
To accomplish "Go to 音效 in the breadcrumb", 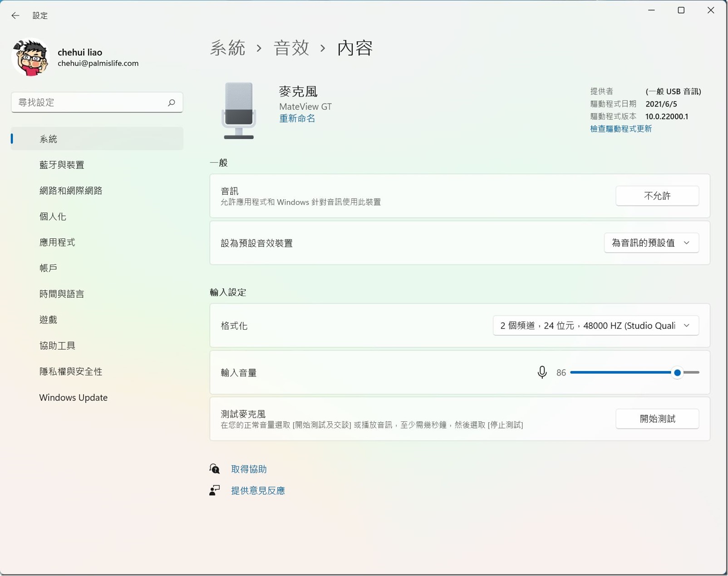I will pyautogui.click(x=291, y=48).
